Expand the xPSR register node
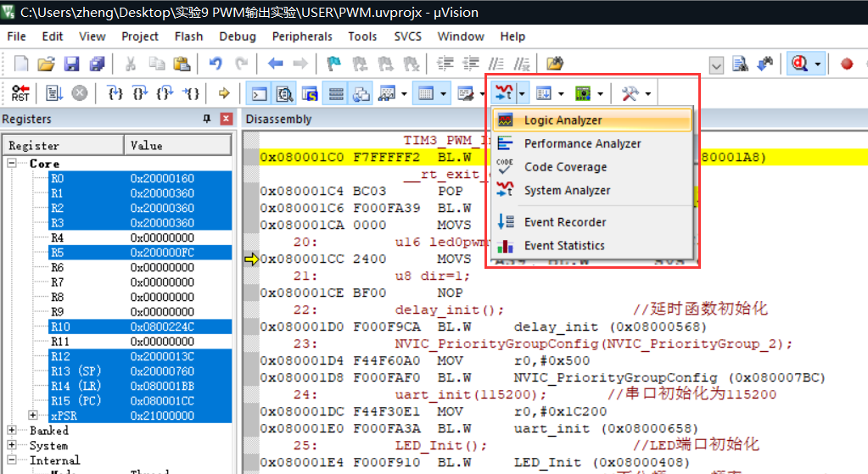 pos(33,415)
